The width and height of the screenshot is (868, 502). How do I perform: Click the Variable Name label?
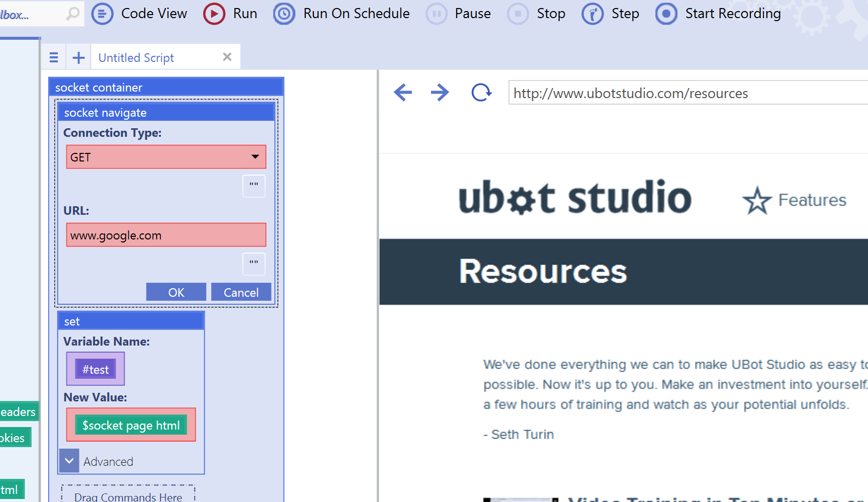[x=107, y=342]
